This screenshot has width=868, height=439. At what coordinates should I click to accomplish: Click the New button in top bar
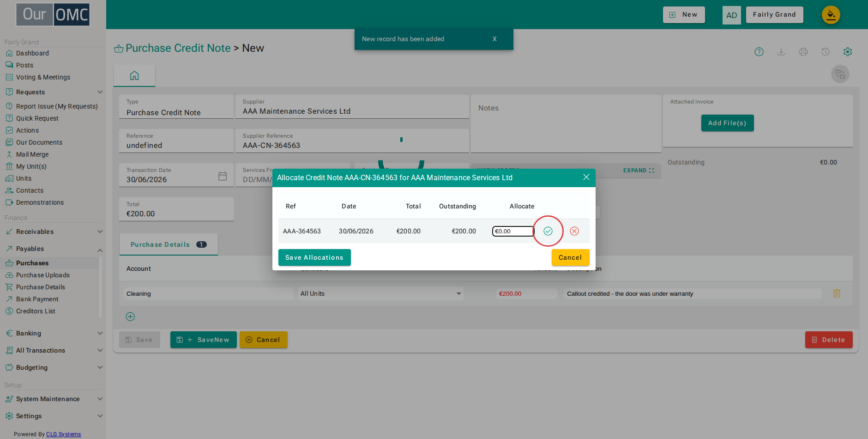point(684,15)
